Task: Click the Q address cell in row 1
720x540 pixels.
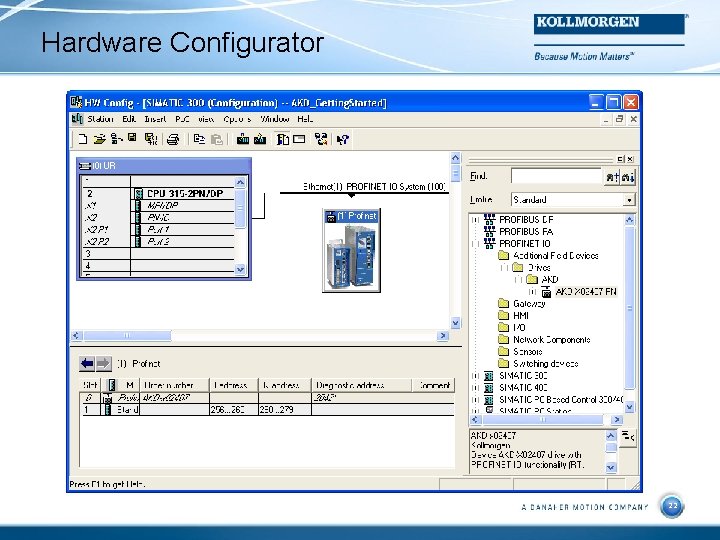Action: [x=285, y=410]
